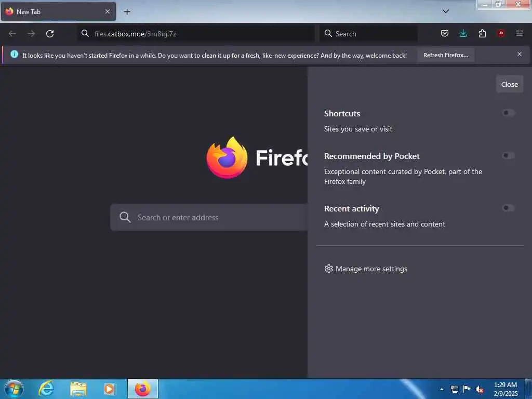Click the Search or enter address box
The image size is (532, 399).
209,217
